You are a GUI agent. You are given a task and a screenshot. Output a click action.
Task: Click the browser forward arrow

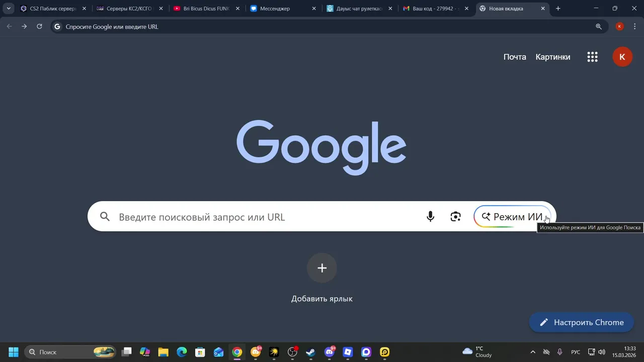[x=24, y=27]
